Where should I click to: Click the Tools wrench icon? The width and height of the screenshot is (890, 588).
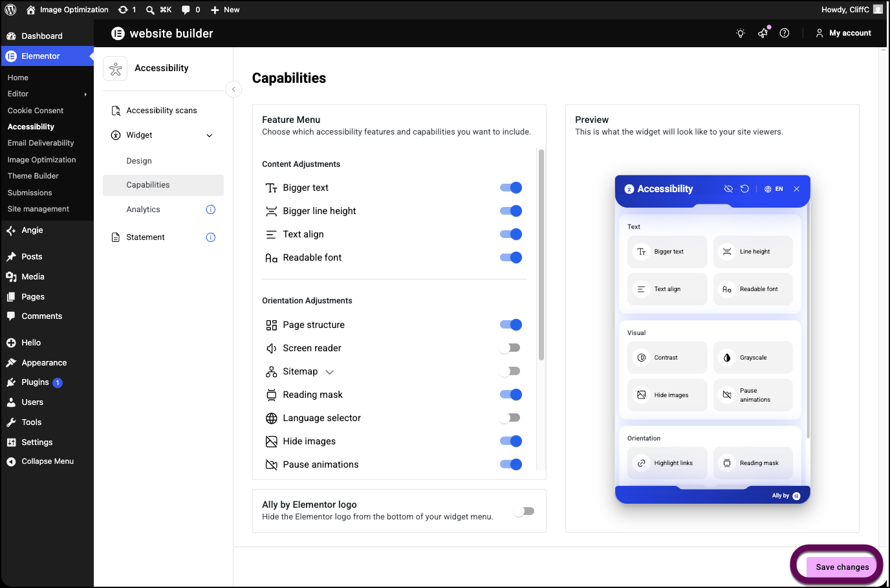coord(11,422)
